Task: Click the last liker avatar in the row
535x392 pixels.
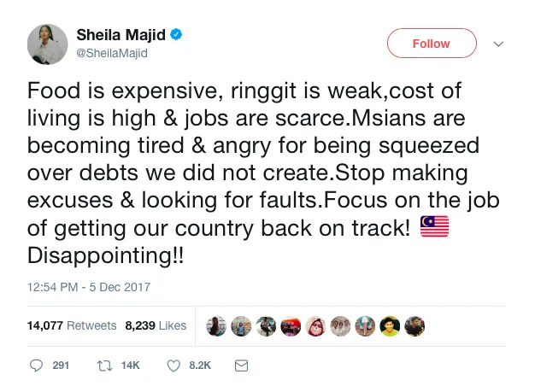Action: (x=414, y=325)
